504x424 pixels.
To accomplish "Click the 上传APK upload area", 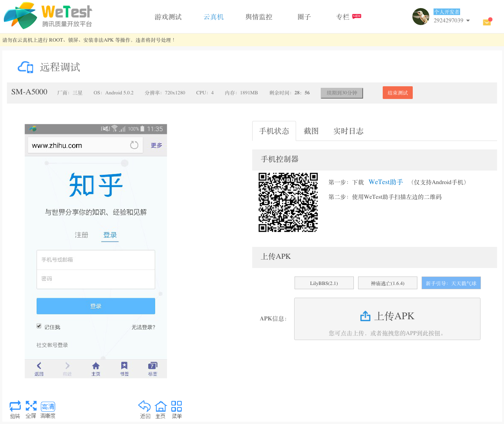I will [x=387, y=319].
